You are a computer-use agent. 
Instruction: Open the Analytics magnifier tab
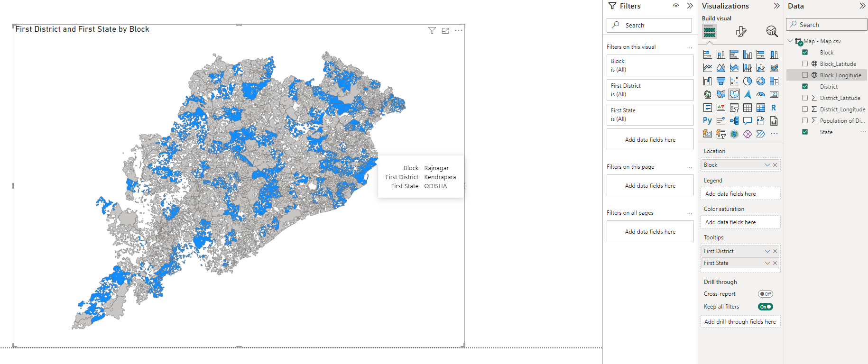coord(772,31)
